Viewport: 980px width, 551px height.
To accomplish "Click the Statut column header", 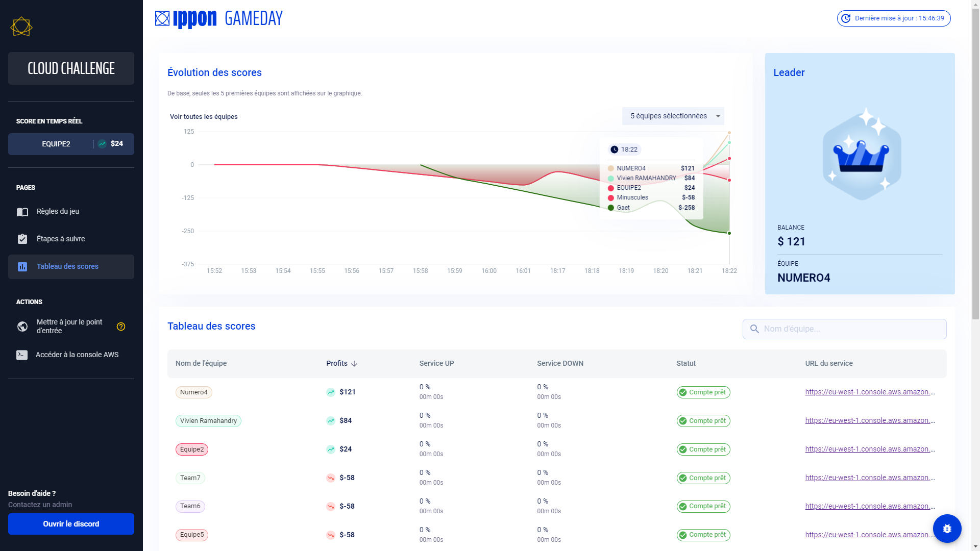I will (x=686, y=364).
